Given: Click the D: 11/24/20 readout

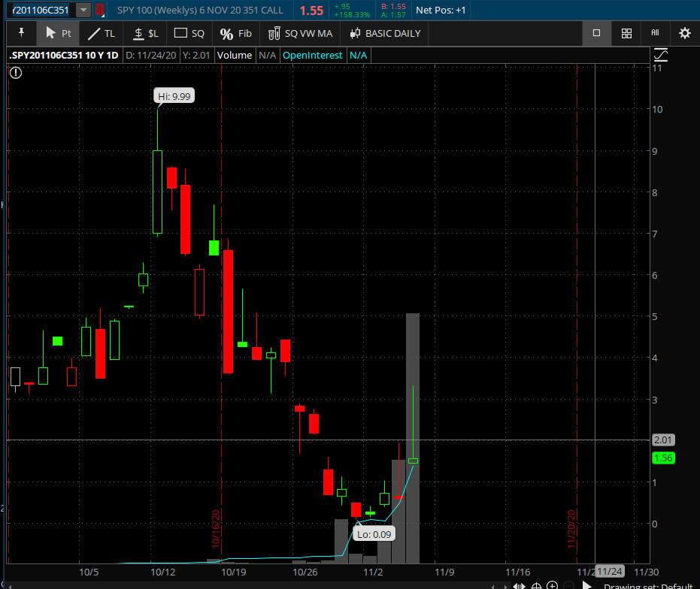Looking at the screenshot, I should (151, 56).
